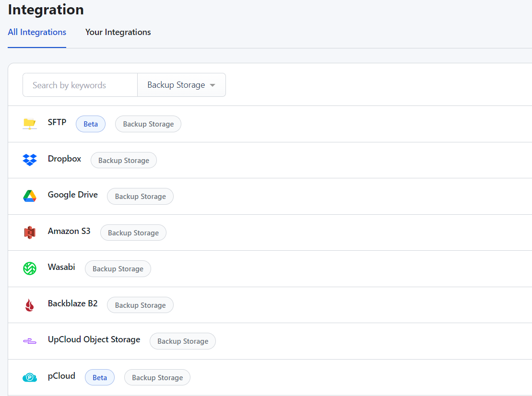Screen dimensions: 532x396
Task: Select the Backblaze B2 flame icon
Action: [x=30, y=305]
